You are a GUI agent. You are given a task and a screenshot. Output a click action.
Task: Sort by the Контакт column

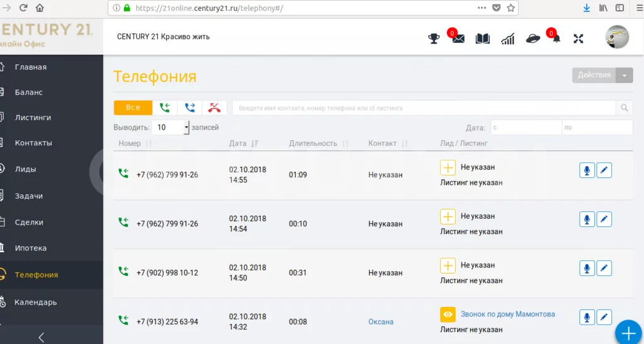point(388,143)
